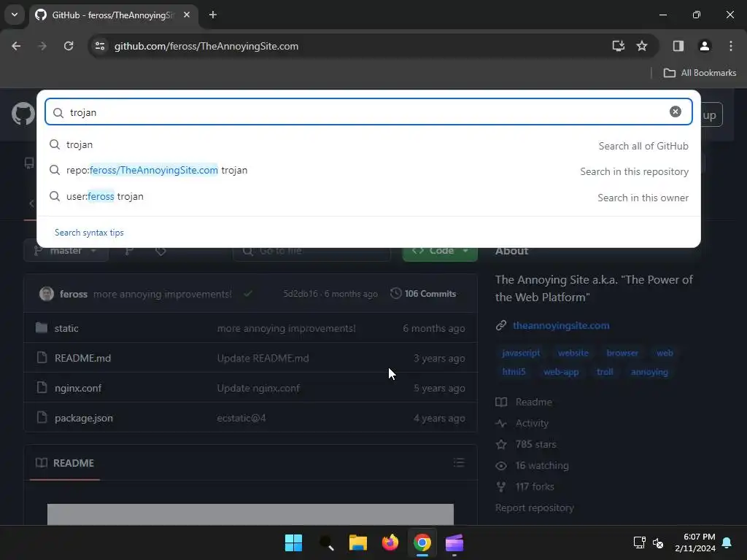
Task: Open the Windows Start menu
Action: [293, 542]
